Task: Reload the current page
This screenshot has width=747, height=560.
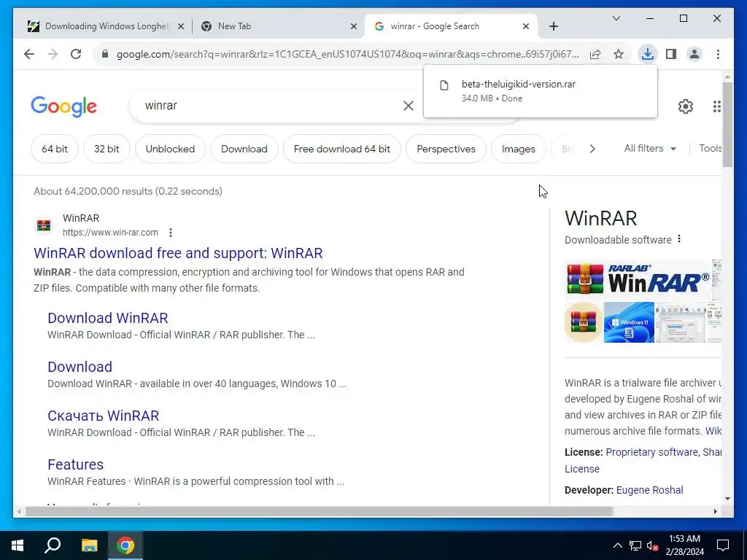Action: (x=76, y=54)
